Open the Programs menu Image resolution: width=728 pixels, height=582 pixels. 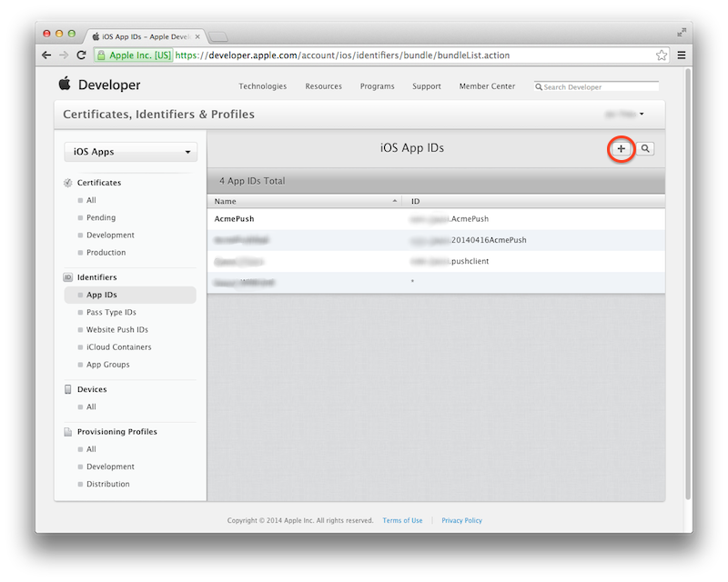[x=377, y=85]
